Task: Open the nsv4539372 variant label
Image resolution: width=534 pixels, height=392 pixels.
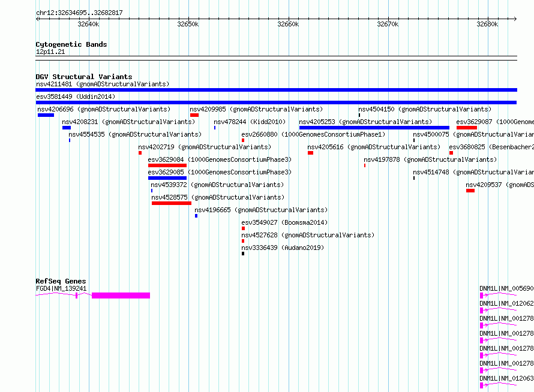Action: coord(217,185)
